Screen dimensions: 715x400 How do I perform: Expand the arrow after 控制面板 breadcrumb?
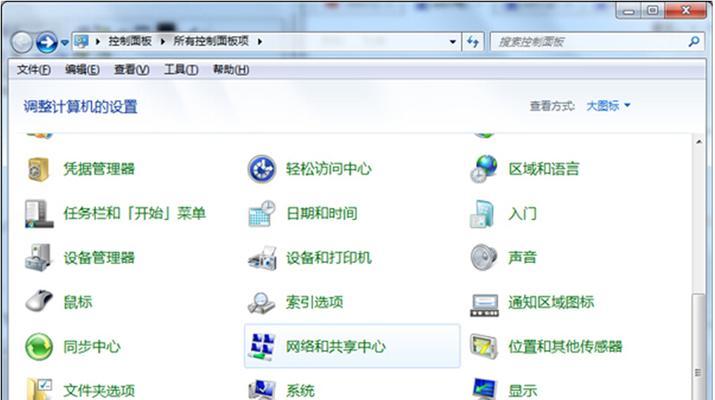click(x=162, y=42)
